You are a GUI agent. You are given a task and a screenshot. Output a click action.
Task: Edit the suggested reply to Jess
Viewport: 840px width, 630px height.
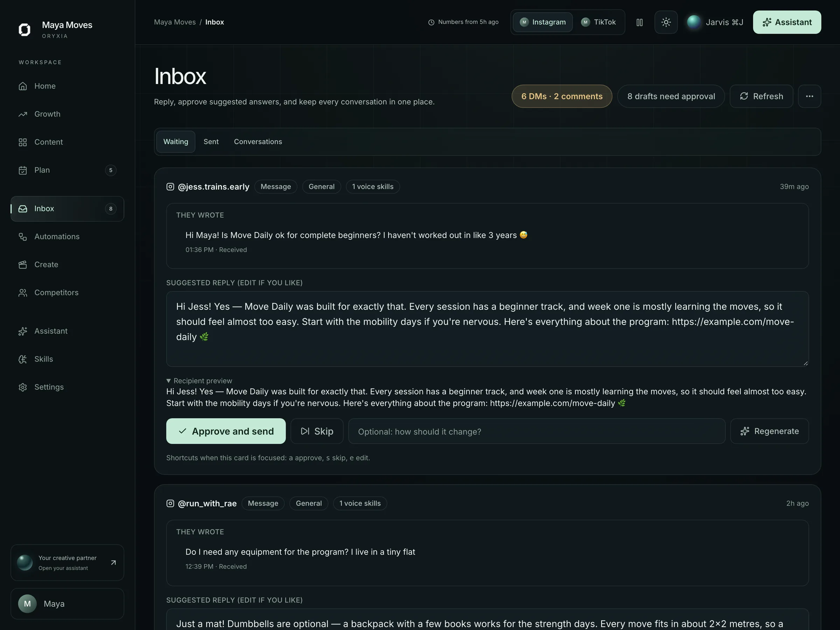[x=487, y=329]
